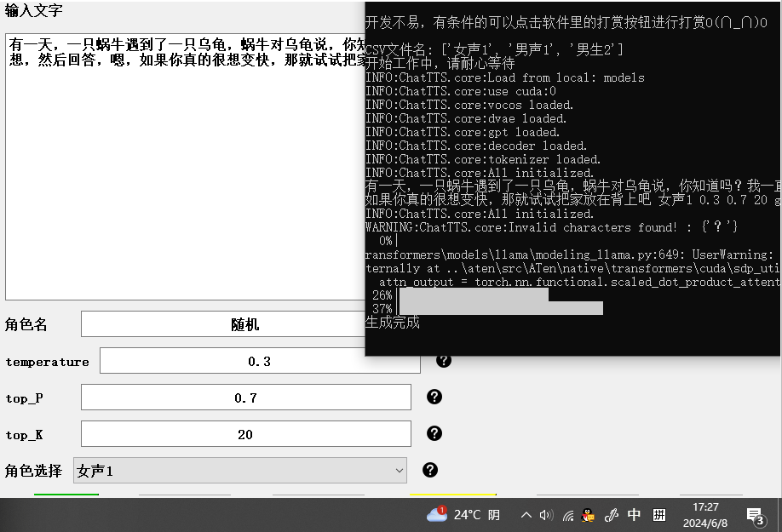The image size is (782, 532).
Task: Click the help icon beside top_P
Action: [x=434, y=397]
